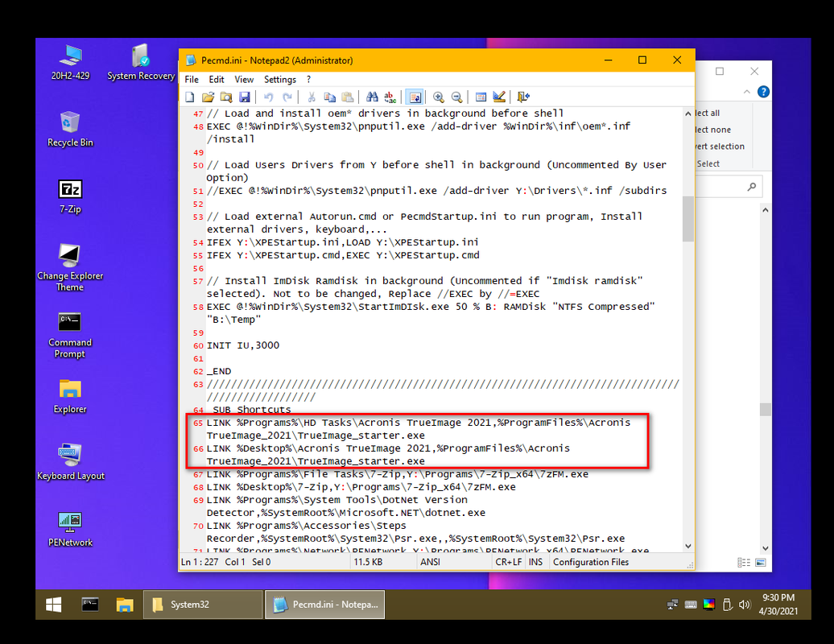The height and width of the screenshot is (644, 834).
Task: Click the INS insert mode status field
Action: (535, 562)
